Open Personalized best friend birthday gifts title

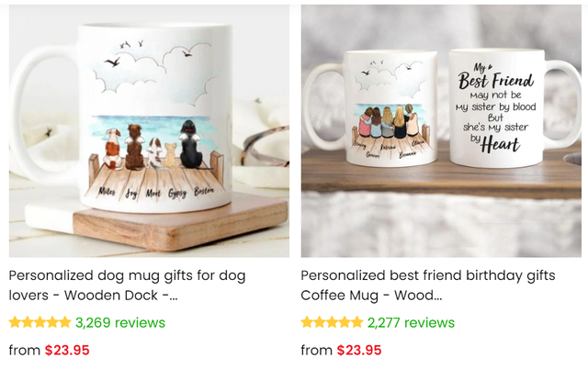coord(428,285)
